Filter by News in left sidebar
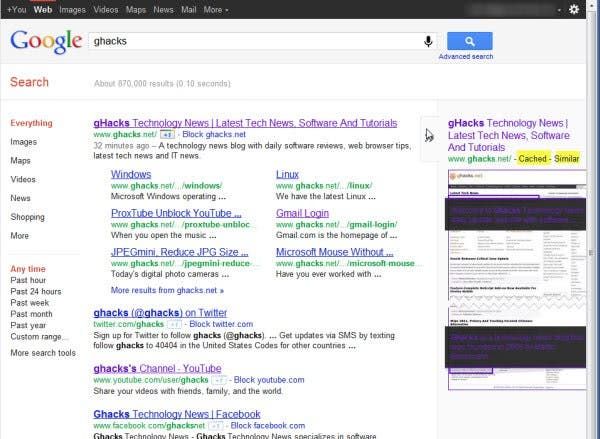 tap(20, 198)
